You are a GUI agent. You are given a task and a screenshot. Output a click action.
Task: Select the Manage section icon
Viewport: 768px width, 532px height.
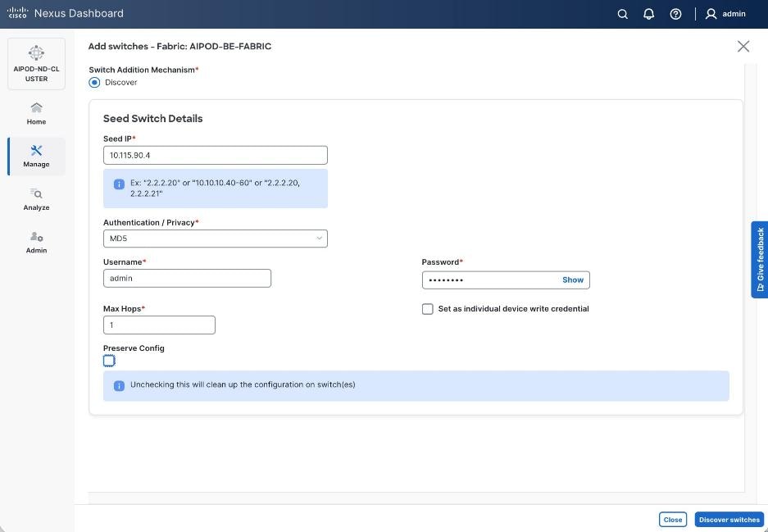pyautogui.click(x=36, y=156)
